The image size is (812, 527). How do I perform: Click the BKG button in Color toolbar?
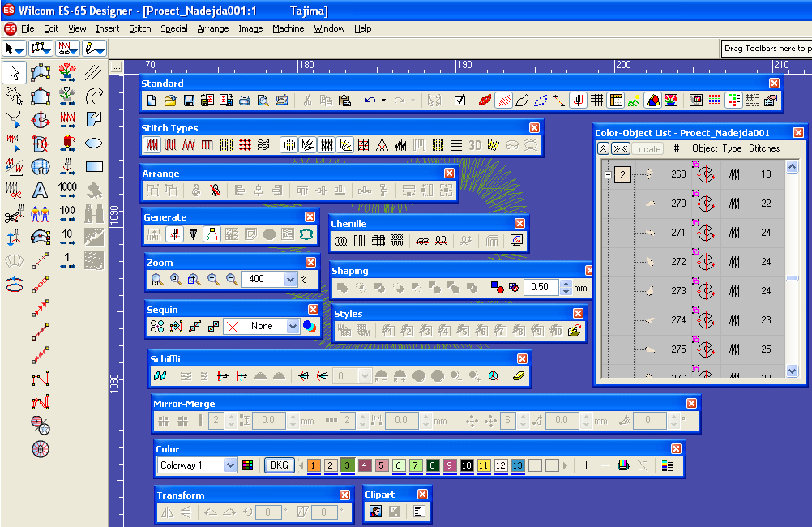pyautogui.click(x=279, y=465)
